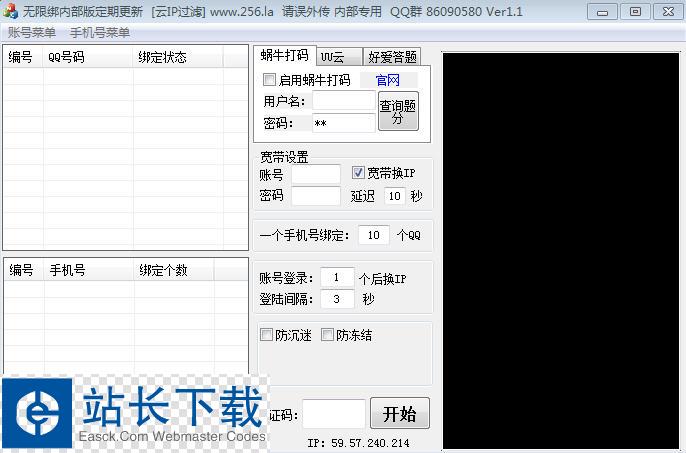Open the 账号菜单 menu
The height and width of the screenshot is (453, 686).
(x=32, y=33)
